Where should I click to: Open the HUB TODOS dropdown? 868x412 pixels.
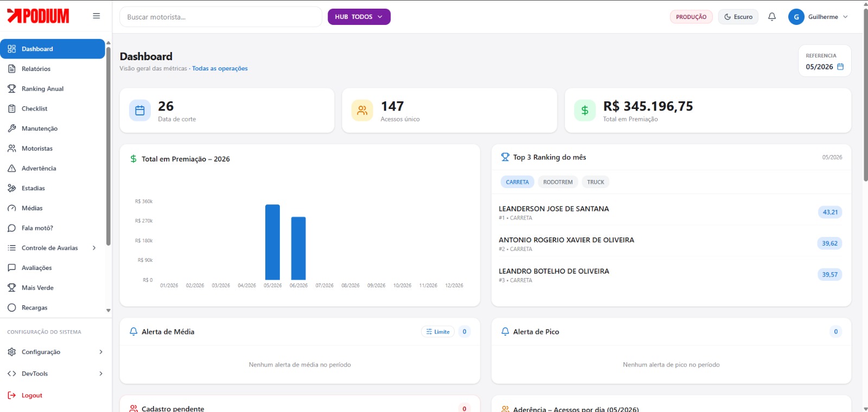coord(359,17)
